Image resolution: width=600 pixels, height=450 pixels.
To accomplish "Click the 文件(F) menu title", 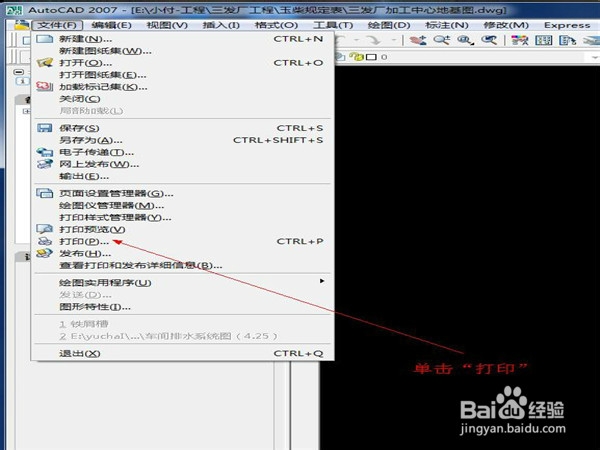I will (57, 25).
